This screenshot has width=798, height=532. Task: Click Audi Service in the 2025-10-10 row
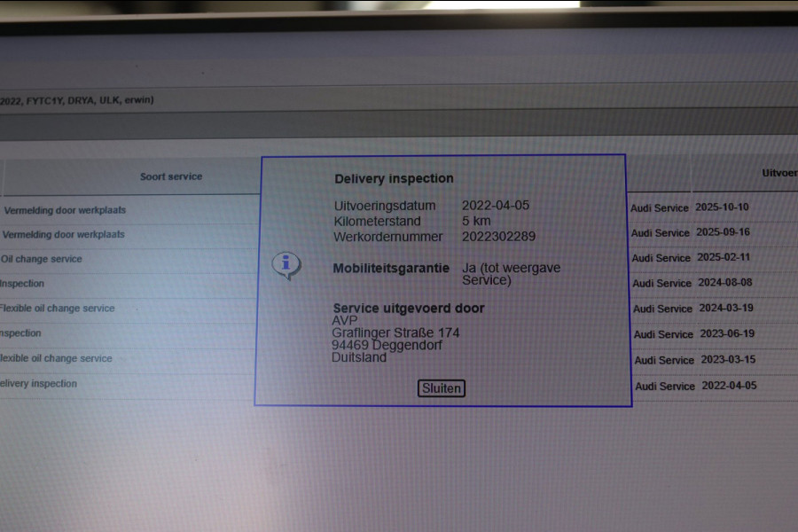coord(660,207)
